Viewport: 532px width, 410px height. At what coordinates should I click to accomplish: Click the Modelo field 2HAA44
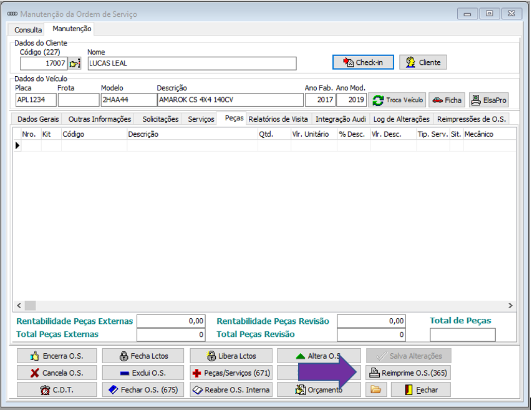tap(128, 100)
